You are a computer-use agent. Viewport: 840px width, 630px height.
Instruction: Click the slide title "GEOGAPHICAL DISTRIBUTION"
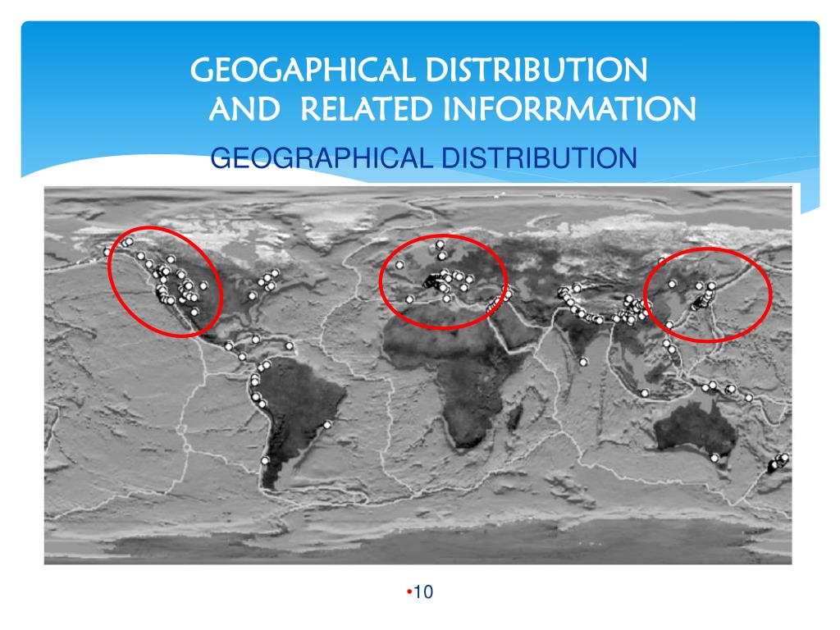[x=419, y=71]
